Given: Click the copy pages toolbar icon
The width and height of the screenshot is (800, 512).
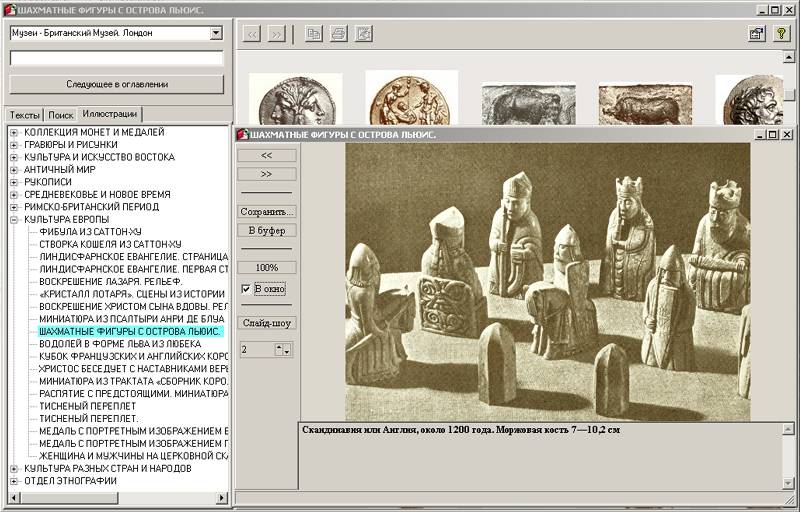Looking at the screenshot, I should [x=314, y=34].
